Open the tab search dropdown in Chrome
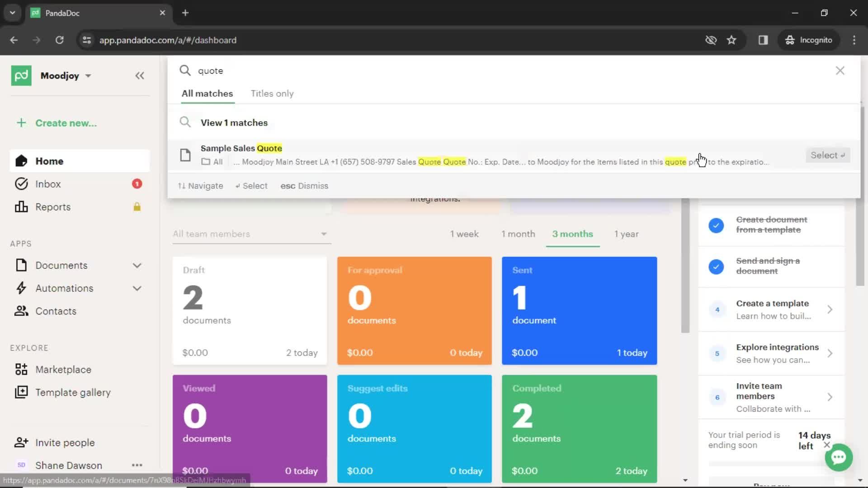 [13, 13]
